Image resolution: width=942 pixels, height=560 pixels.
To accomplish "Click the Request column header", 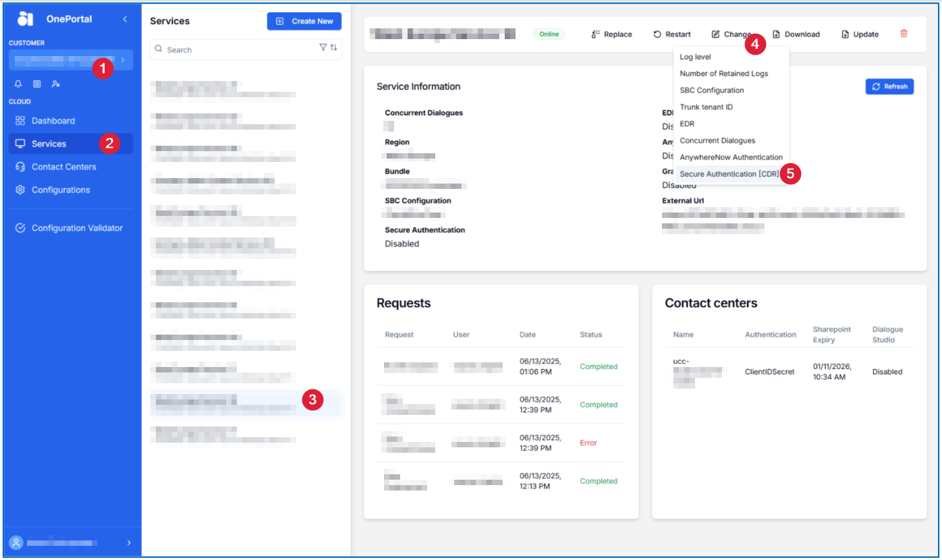I will [399, 335].
